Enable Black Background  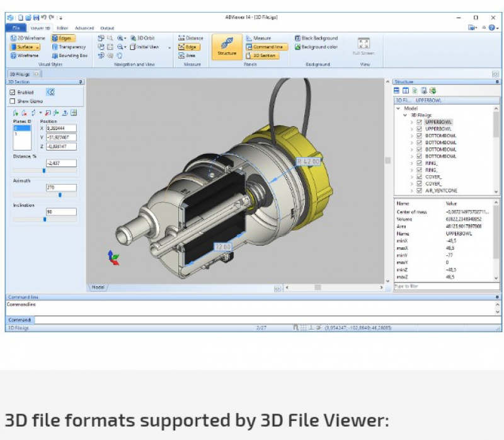tap(316, 38)
